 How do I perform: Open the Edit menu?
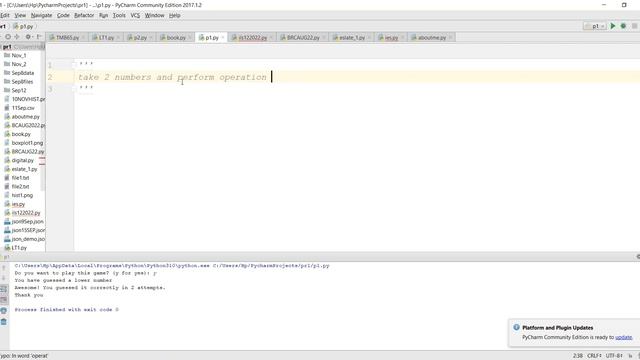(x=4, y=16)
